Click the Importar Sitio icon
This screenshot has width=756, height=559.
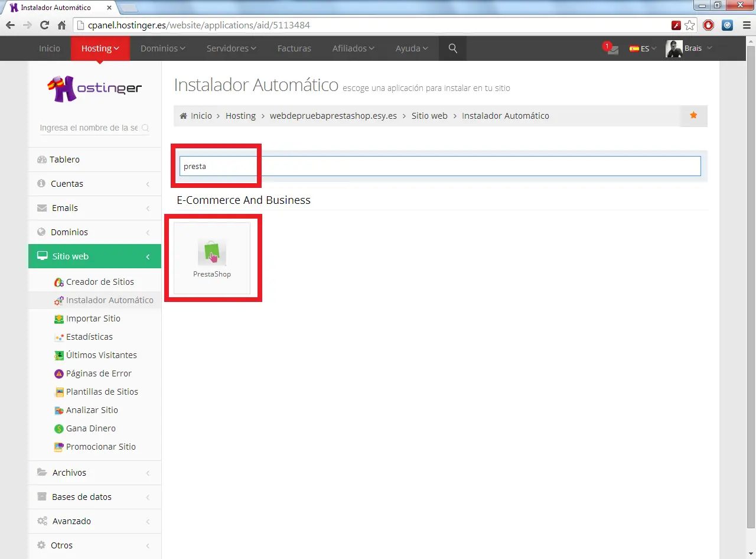58,318
